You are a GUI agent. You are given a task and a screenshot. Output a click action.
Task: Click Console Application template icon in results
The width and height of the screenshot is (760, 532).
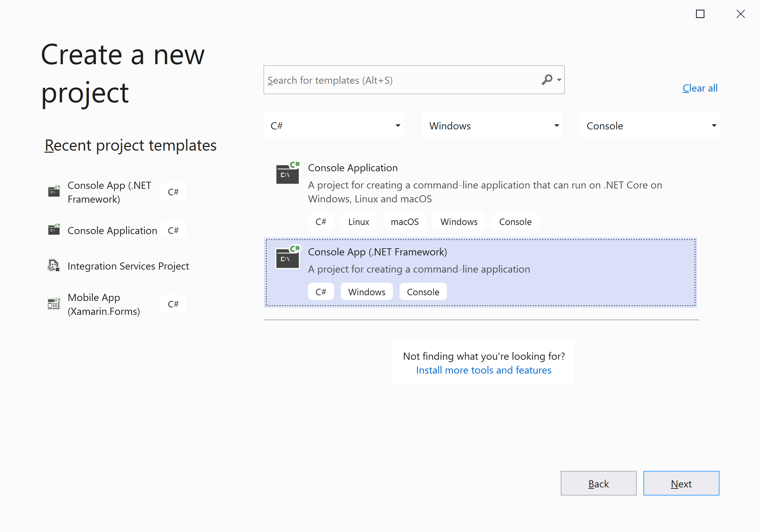point(287,174)
